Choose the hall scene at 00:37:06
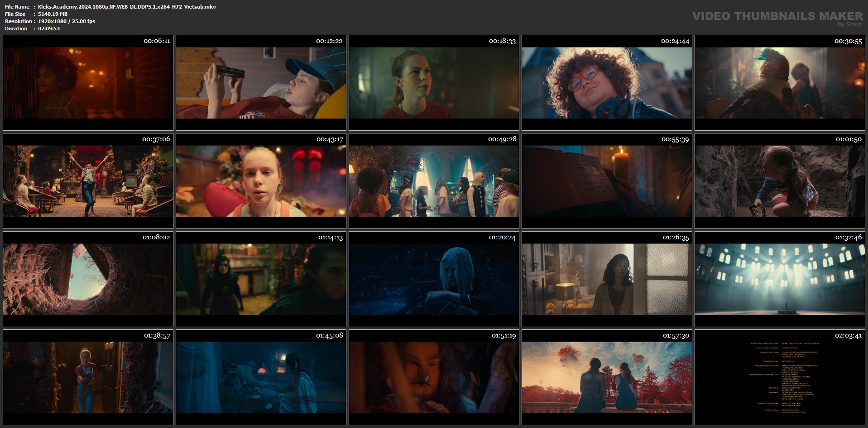This screenshot has width=868, height=428. click(88, 181)
